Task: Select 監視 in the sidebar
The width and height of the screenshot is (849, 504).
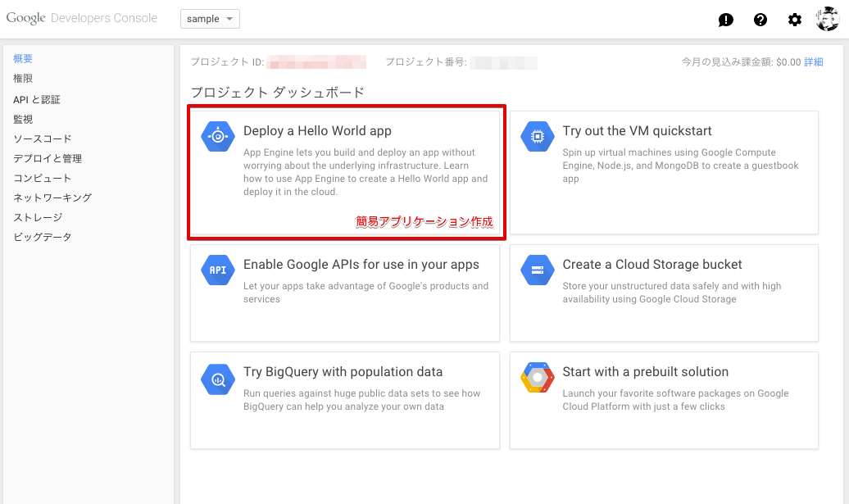Action: pyautogui.click(x=23, y=119)
